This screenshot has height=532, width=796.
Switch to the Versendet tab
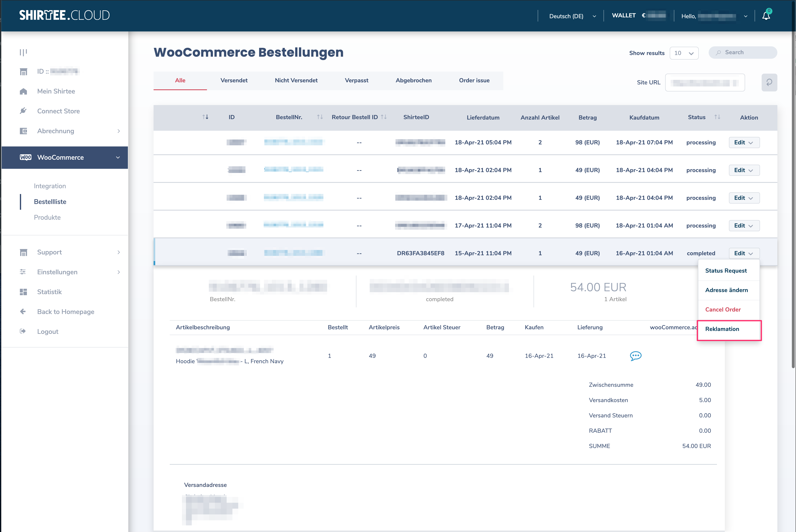[234, 80]
